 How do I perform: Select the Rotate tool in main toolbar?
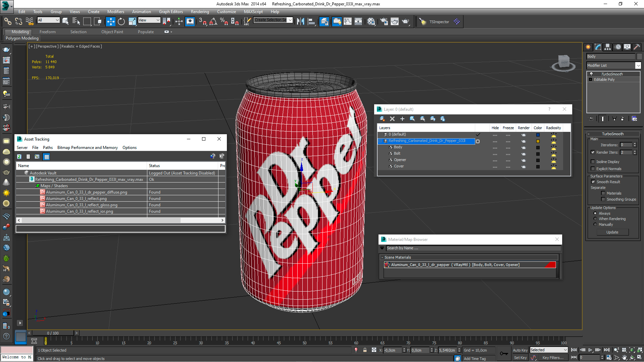pos(121,21)
